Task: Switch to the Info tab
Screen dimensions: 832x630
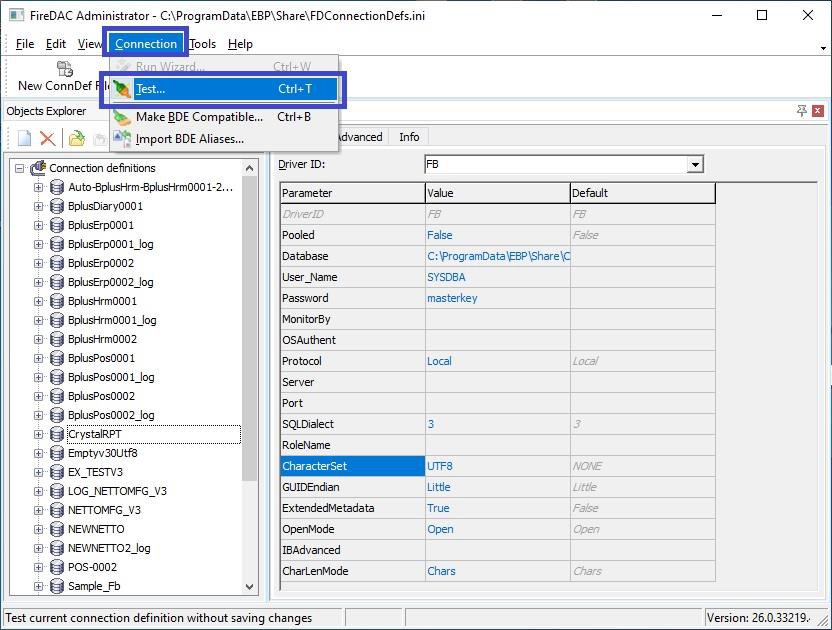Action: (409, 137)
